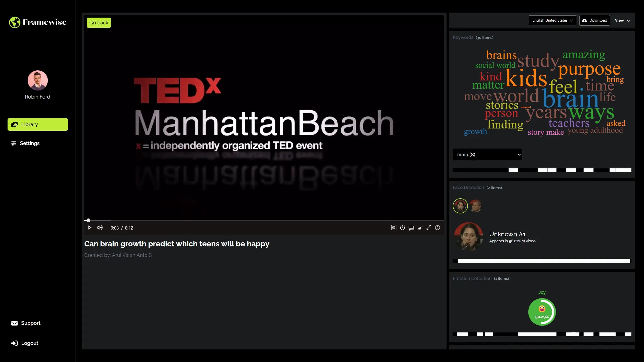Open video quality bars icon
Image resolution: width=644 pixels, height=362 pixels.
(x=420, y=228)
